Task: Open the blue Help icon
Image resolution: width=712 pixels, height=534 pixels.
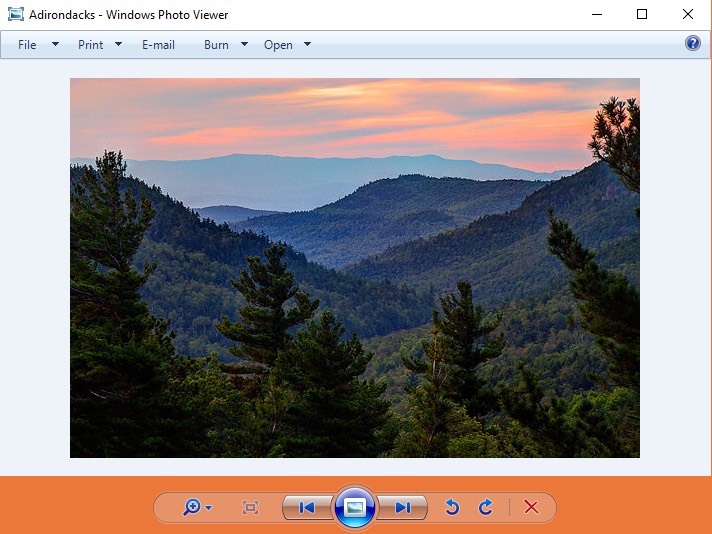Action: coord(693,44)
